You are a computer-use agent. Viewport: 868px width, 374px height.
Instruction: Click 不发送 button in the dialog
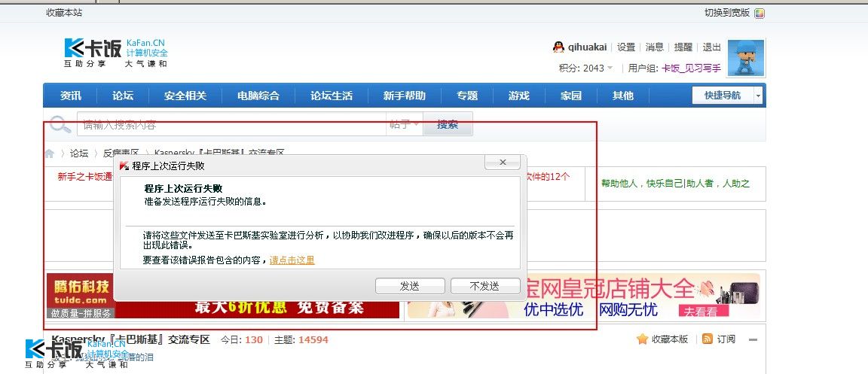485,286
